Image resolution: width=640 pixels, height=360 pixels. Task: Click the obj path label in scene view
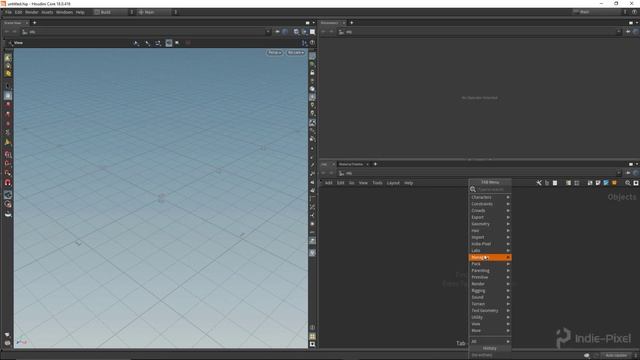click(x=32, y=32)
